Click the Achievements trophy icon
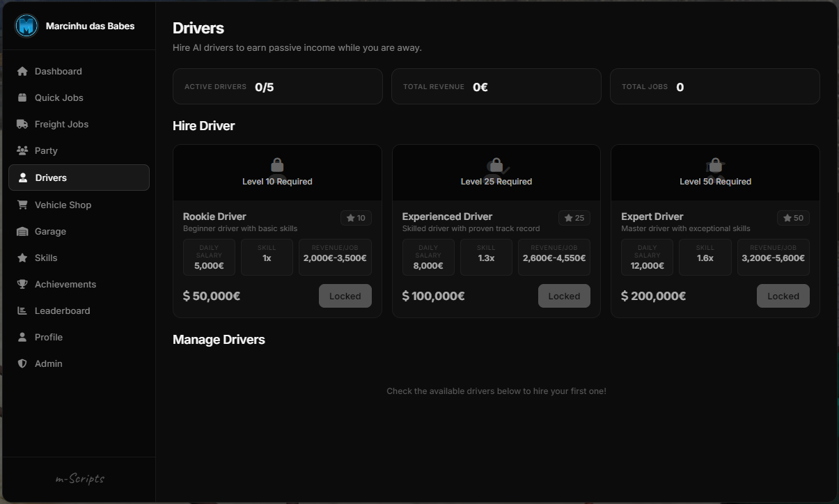The width and height of the screenshot is (839, 504). [22, 284]
